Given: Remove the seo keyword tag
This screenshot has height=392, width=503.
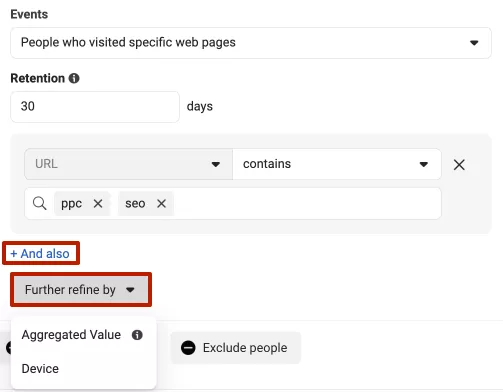Looking at the screenshot, I should [x=162, y=203].
